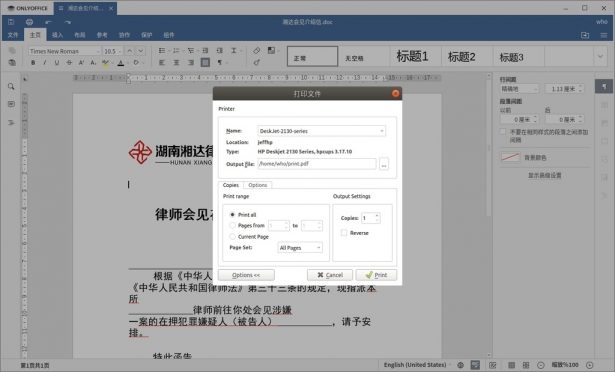Click the Cancel button

pos(330,275)
